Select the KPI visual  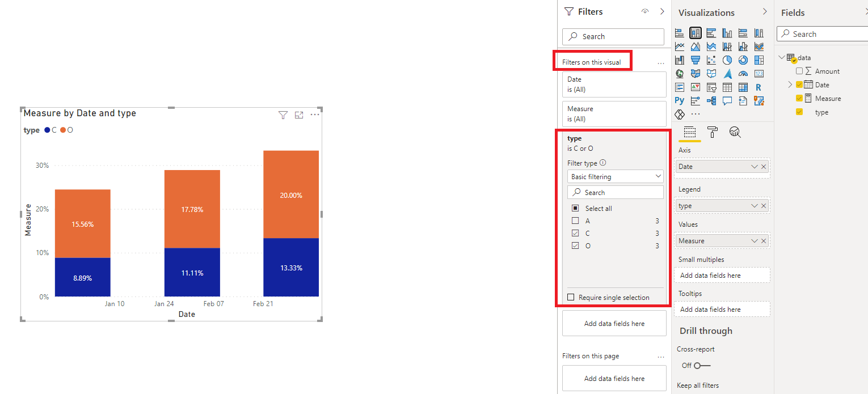point(696,87)
